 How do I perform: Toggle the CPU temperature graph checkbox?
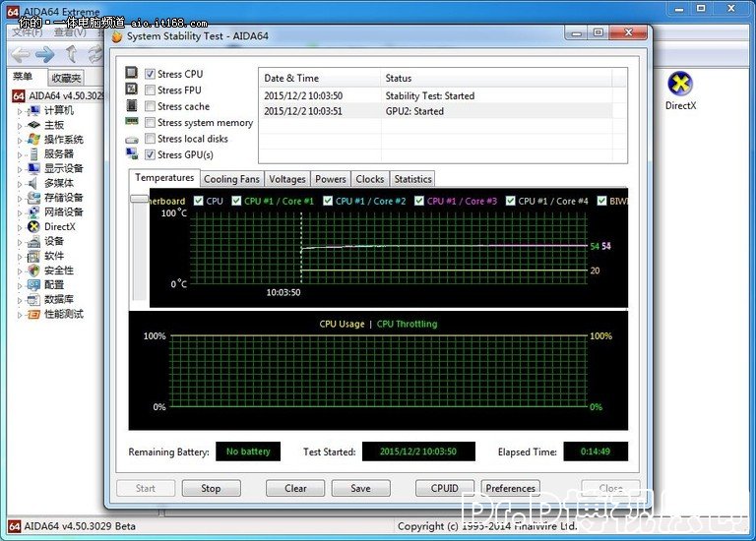coord(198,201)
